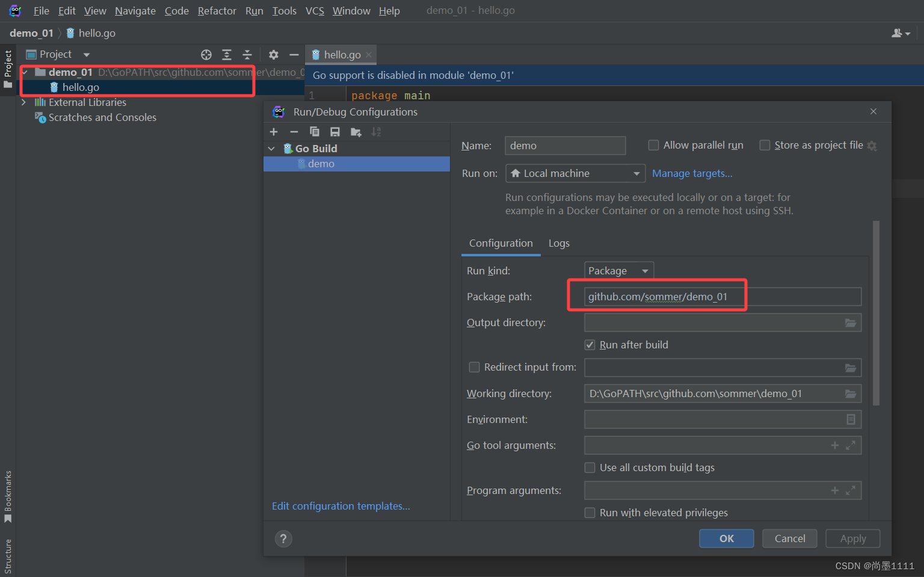
Task: Expand Program arguments field
Action: tap(851, 490)
